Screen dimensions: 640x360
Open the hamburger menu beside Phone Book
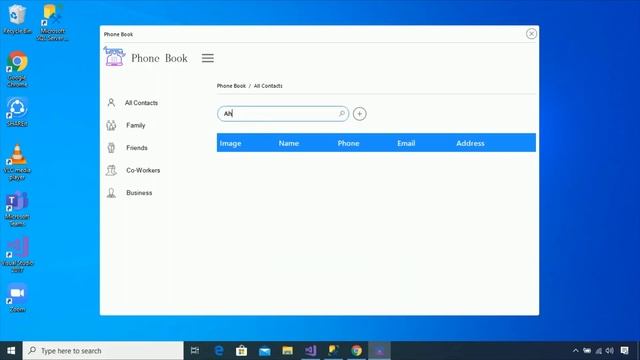[x=207, y=58]
